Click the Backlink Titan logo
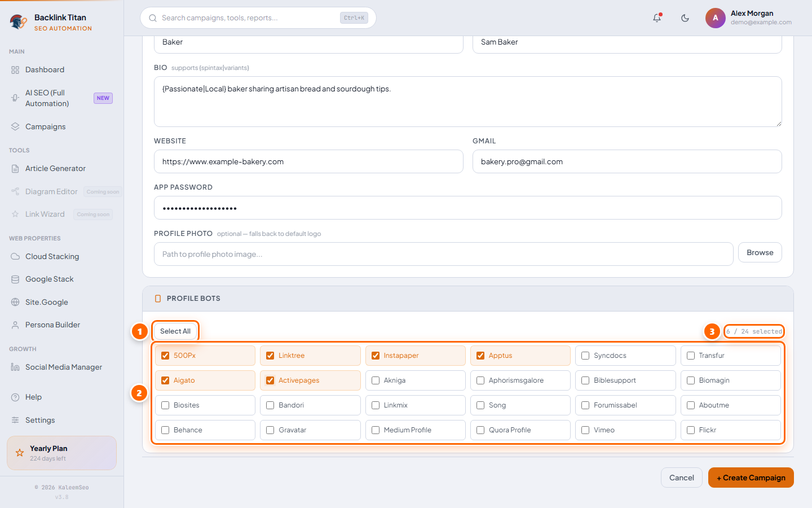This screenshot has width=812, height=508. (x=19, y=22)
